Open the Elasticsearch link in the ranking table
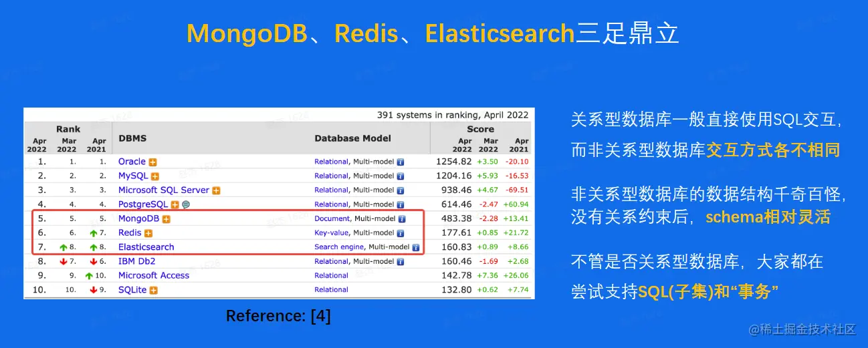The height and width of the screenshot is (348, 868). [146, 247]
